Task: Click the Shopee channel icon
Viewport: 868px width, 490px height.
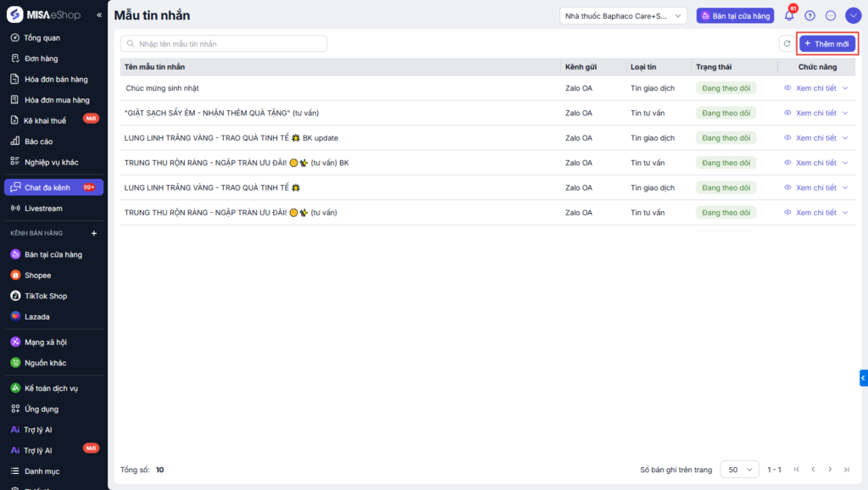Action: (15, 276)
